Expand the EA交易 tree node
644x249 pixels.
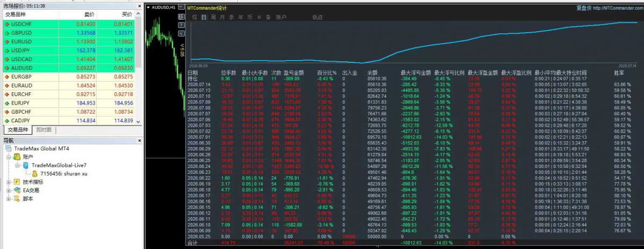coord(9,191)
